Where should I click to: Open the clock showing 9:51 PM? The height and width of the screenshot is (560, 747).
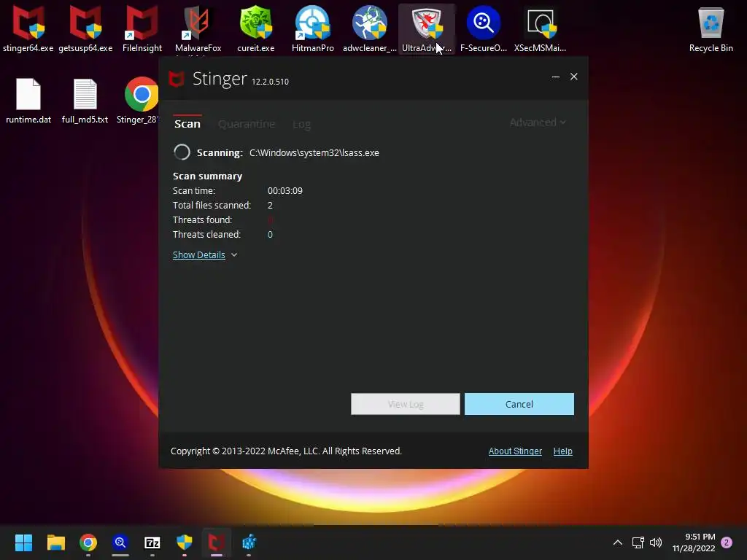[x=694, y=542]
